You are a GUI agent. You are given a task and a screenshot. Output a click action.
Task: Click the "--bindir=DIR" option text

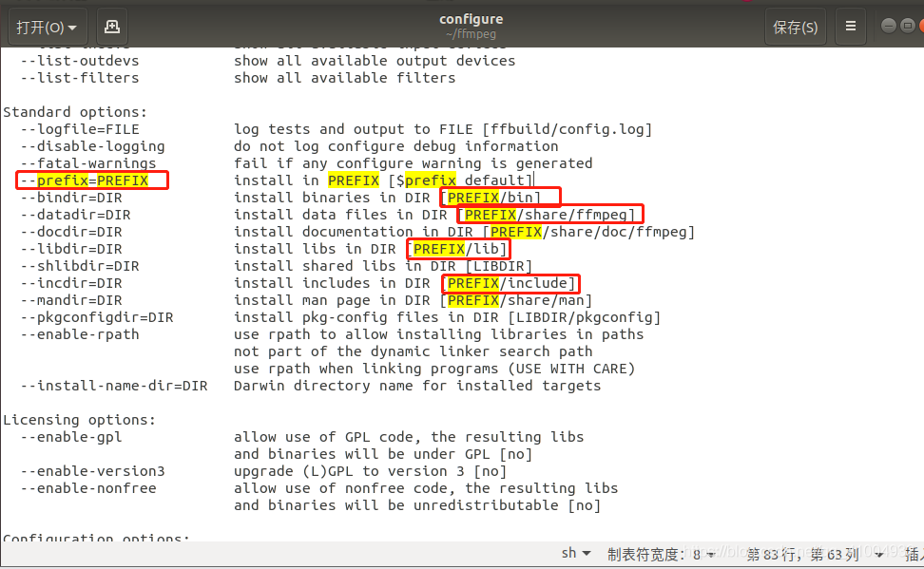71,198
